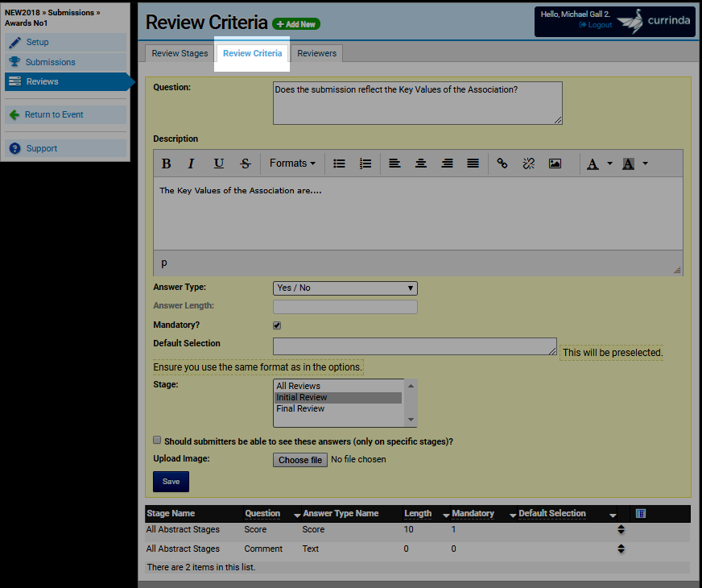
Task: Open the Formats dropdown
Action: (x=292, y=164)
